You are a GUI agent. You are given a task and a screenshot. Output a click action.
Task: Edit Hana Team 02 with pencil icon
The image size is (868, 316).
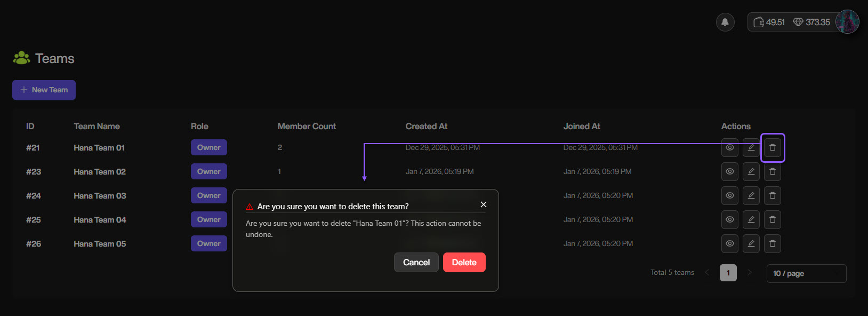coord(751,171)
